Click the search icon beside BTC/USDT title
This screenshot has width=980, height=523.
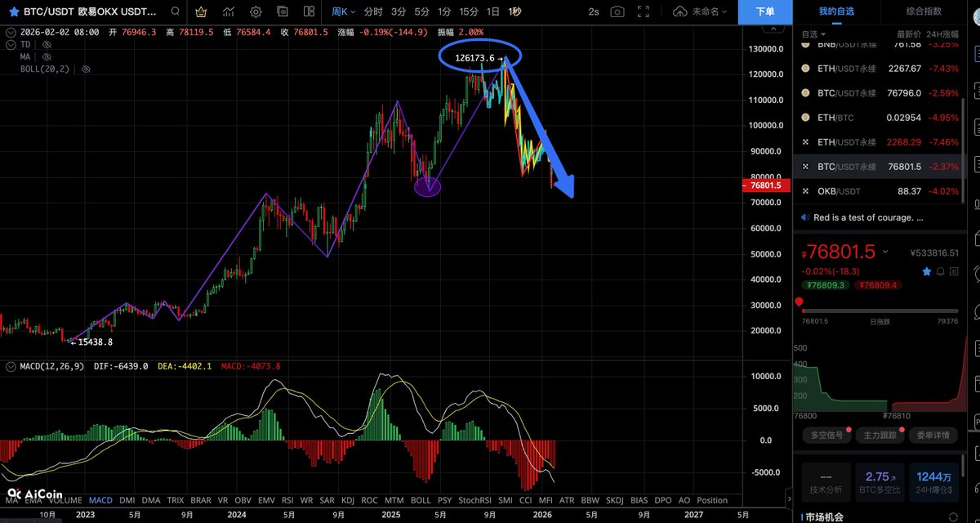(x=176, y=12)
